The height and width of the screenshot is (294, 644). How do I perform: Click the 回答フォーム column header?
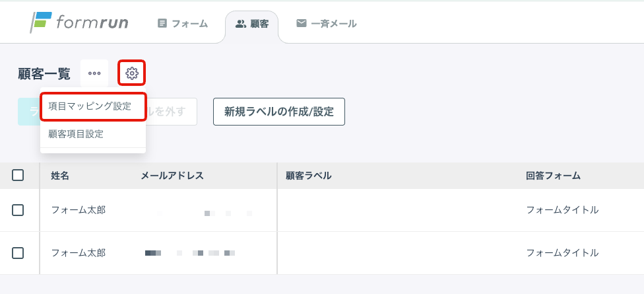tap(553, 176)
